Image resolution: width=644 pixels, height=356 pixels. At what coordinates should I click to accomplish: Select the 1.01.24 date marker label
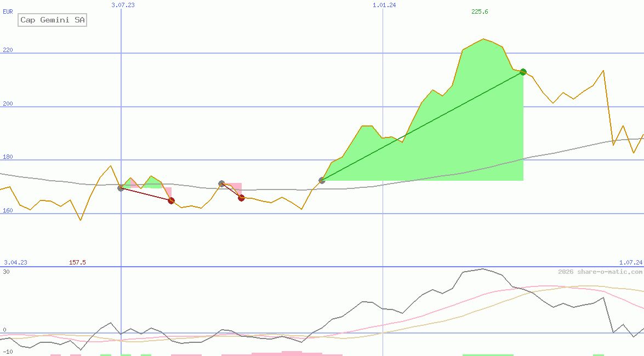[384, 5]
